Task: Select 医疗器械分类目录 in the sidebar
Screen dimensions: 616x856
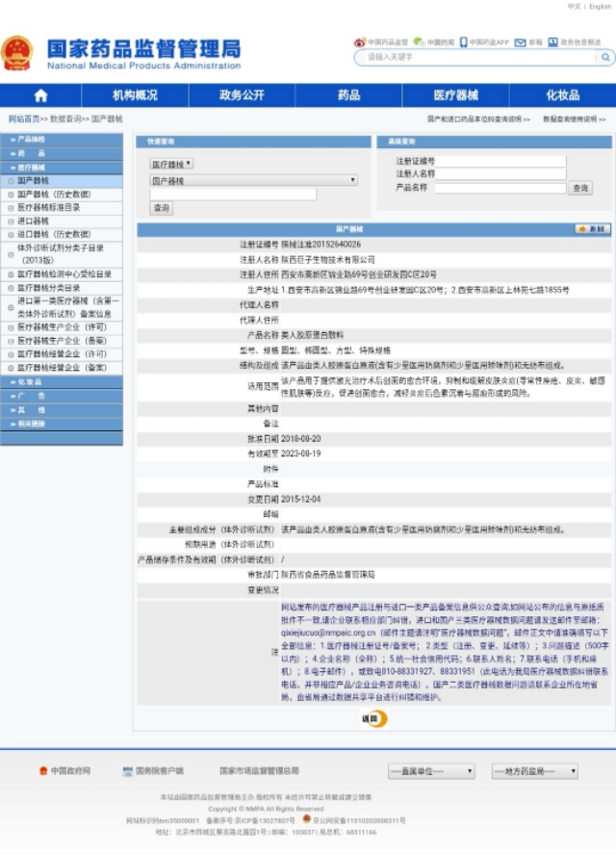Action: [61, 288]
